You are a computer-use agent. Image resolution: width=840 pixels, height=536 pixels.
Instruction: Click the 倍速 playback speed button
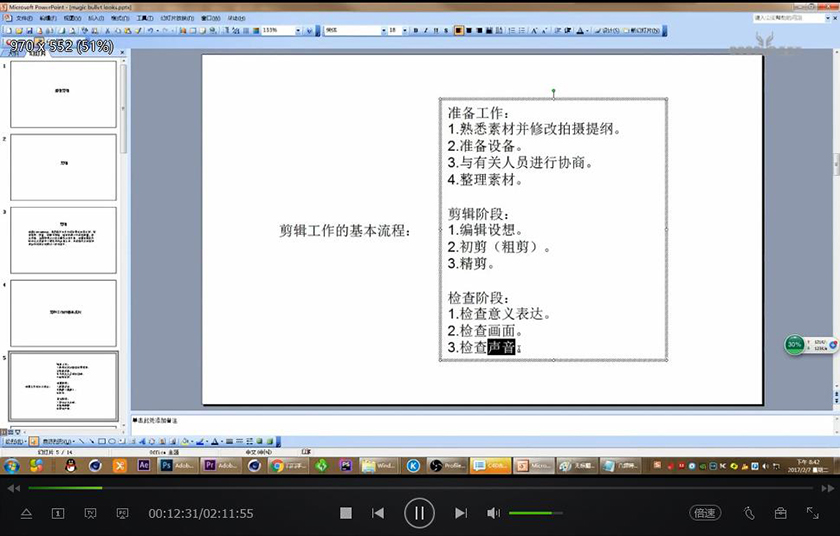point(704,513)
